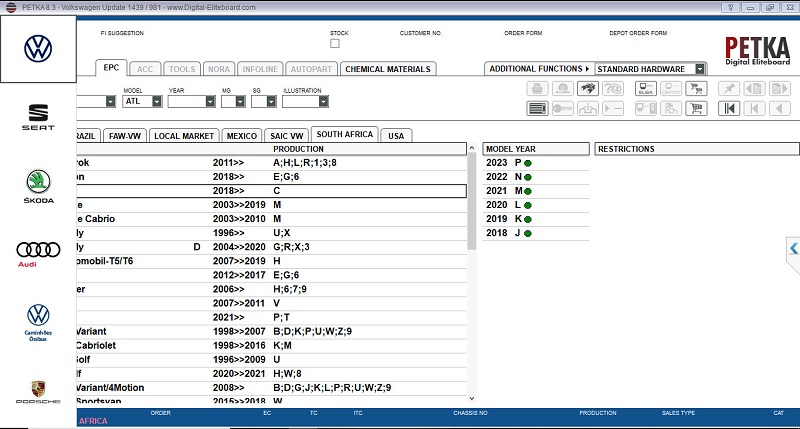Screen dimensions: 800x429
Task: Click the ELSA workstation icon
Action: (645, 88)
